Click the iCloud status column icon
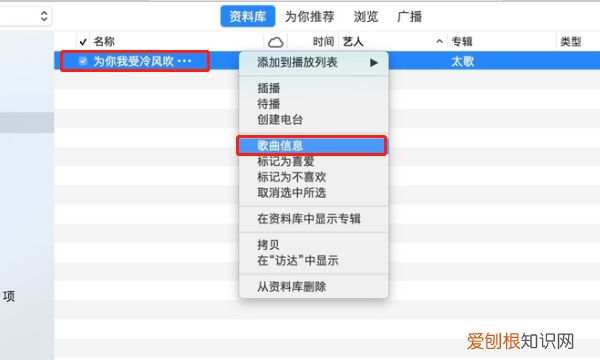 pyautogui.click(x=276, y=42)
